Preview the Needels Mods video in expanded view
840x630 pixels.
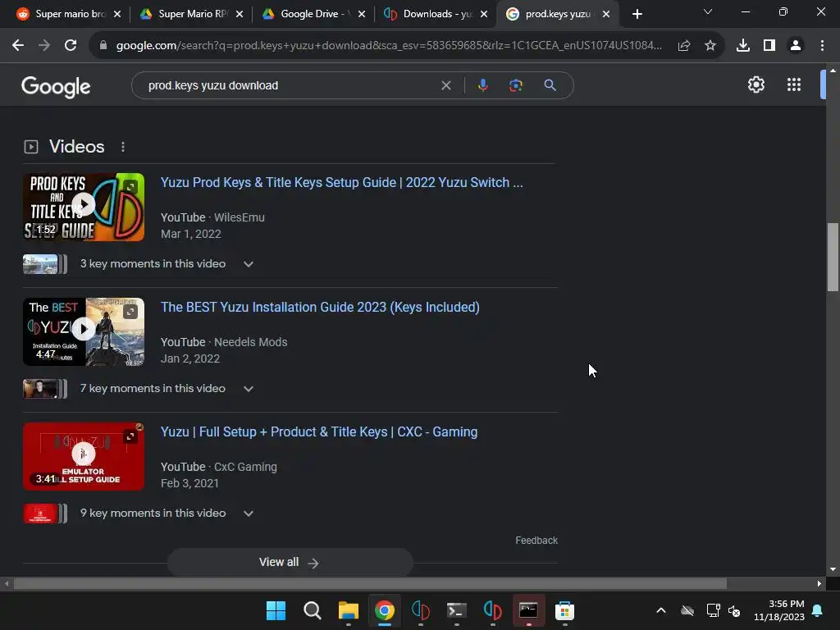coord(130,312)
